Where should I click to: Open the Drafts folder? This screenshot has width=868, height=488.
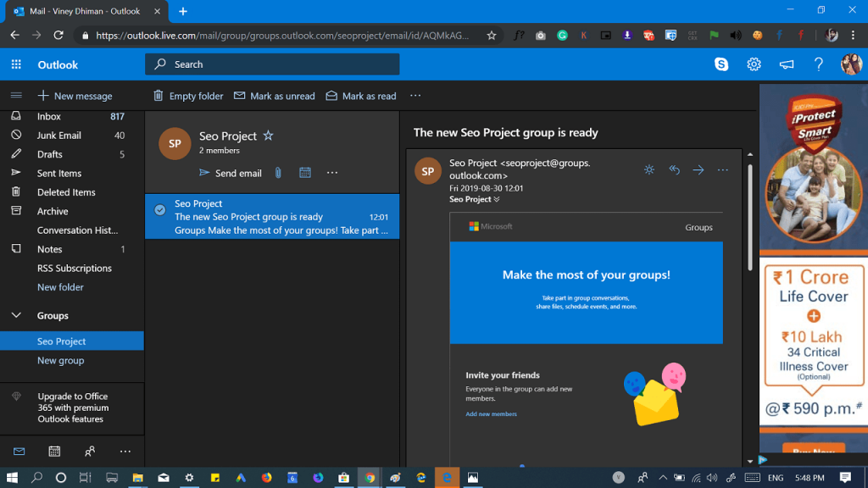click(x=72, y=154)
